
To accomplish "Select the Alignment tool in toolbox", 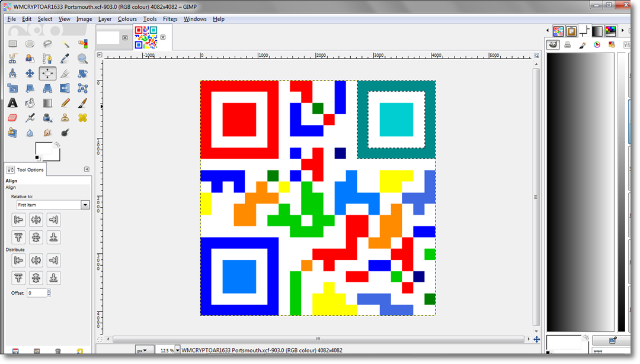I will point(47,73).
